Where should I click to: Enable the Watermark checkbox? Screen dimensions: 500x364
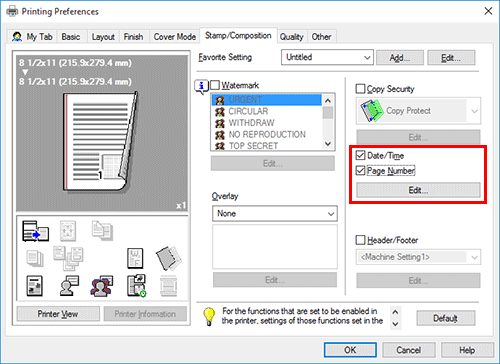215,85
